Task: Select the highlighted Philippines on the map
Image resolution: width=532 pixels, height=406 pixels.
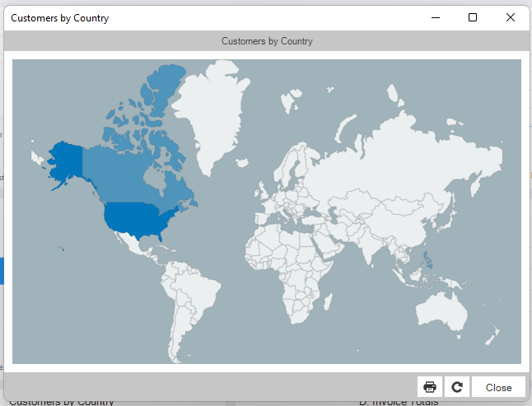Action: [x=427, y=261]
